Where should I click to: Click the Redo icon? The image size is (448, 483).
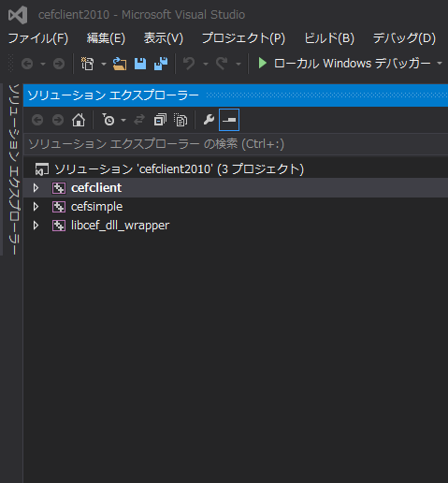[222, 64]
